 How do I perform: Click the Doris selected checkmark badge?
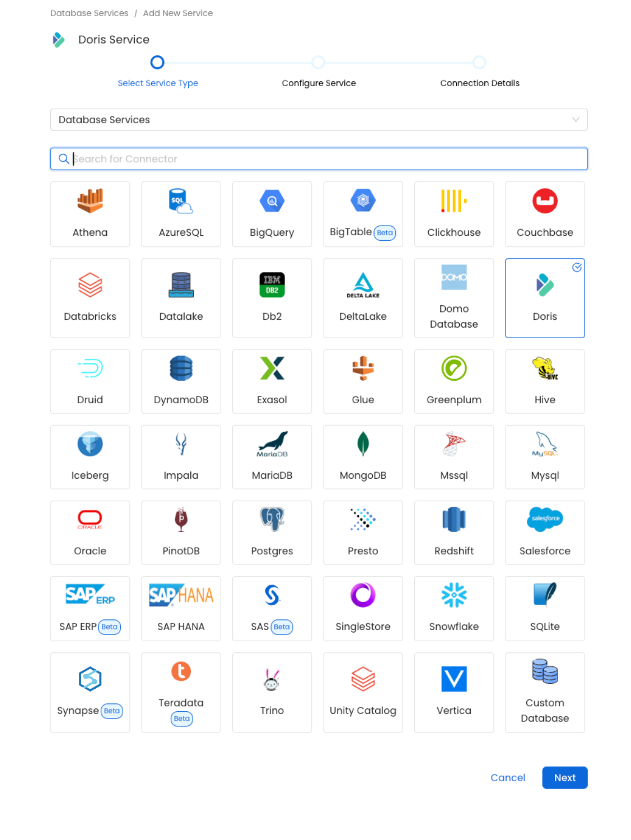click(x=577, y=268)
